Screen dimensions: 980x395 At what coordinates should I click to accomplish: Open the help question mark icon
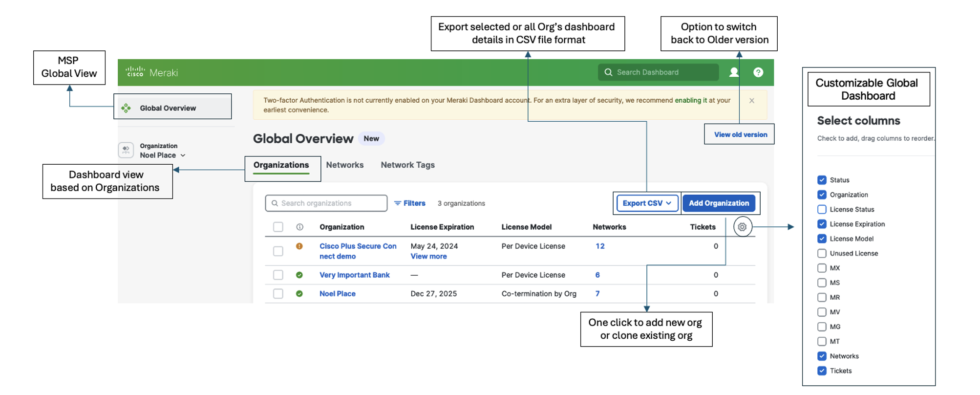coord(758,72)
